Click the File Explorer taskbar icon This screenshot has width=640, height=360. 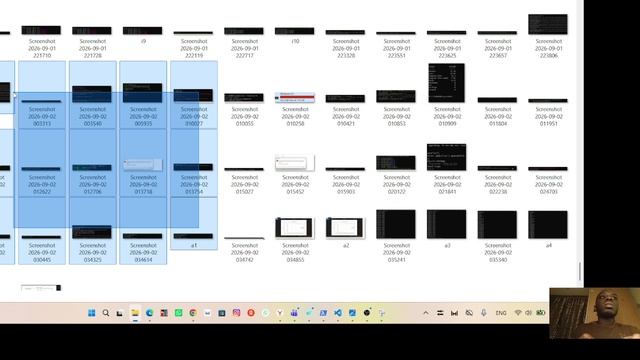(135, 313)
